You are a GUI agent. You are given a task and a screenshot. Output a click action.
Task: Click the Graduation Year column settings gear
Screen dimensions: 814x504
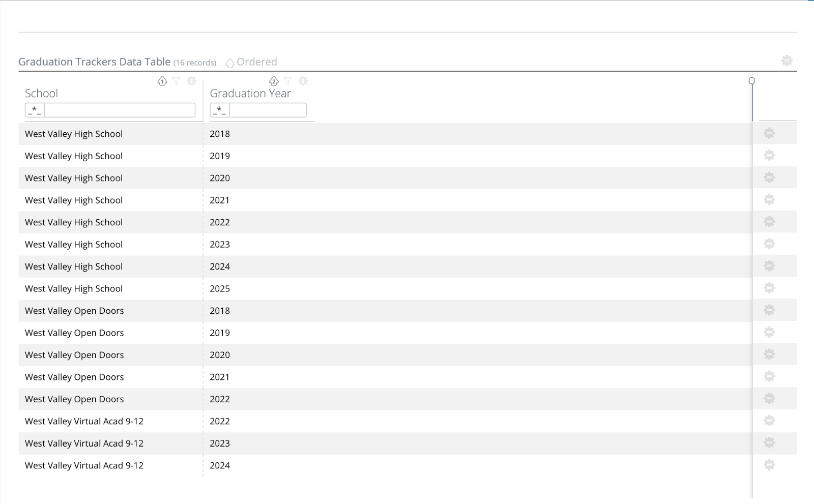click(303, 81)
